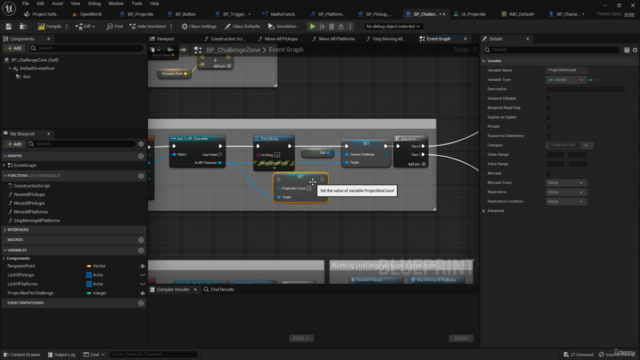The width and height of the screenshot is (640, 360).
Task: Select the ResetAllPickups function
Action: click(x=29, y=195)
